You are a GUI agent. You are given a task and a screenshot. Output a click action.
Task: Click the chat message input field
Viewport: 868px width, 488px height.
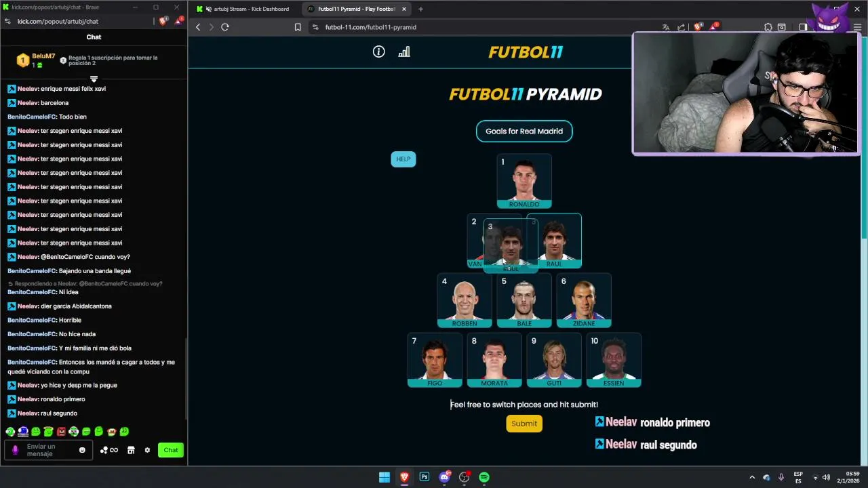[49, 450]
